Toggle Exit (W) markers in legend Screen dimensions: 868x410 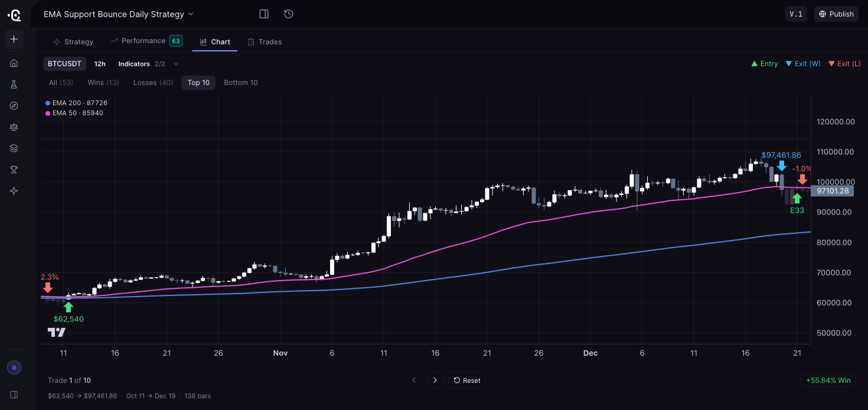coord(803,64)
